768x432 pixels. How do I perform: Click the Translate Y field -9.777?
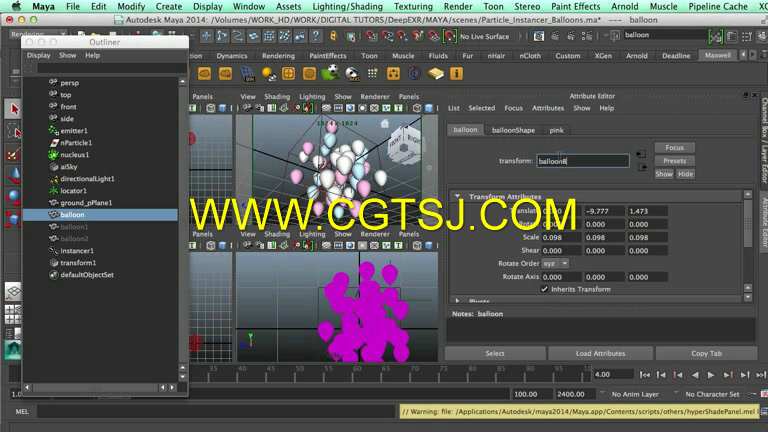[604, 211]
